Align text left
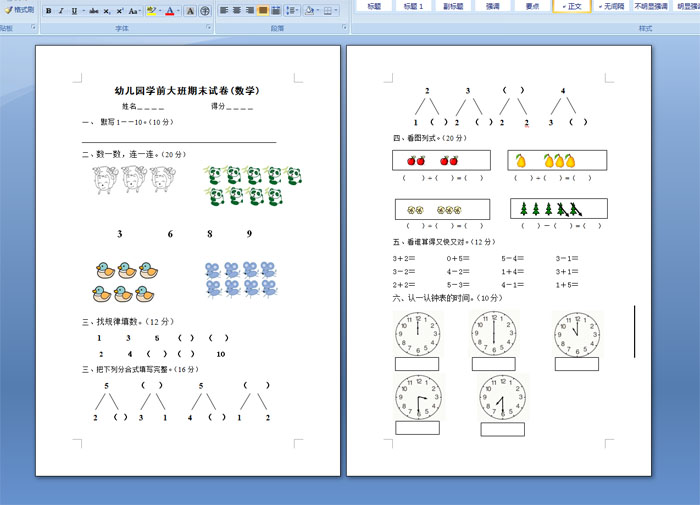The height and width of the screenshot is (505, 700). [x=224, y=10]
